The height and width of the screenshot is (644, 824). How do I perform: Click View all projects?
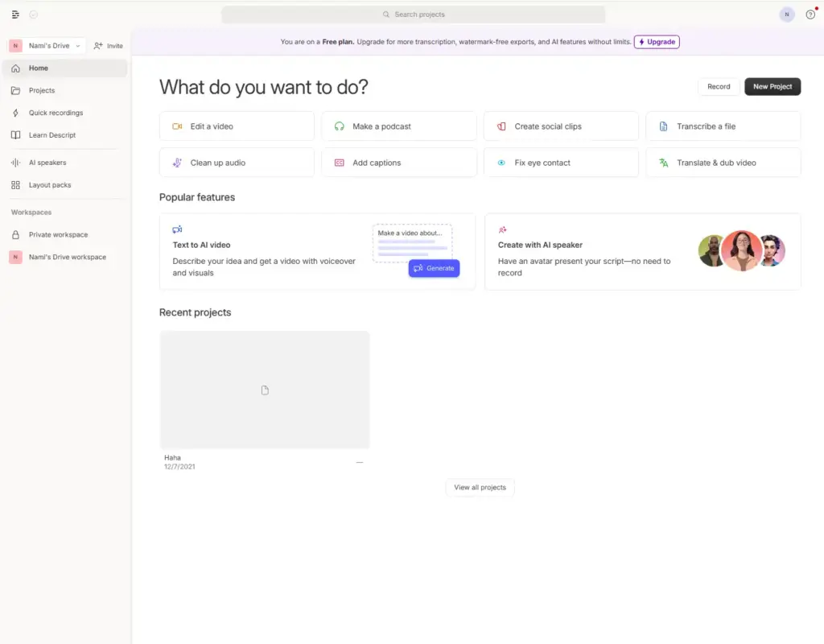point(480,487)
